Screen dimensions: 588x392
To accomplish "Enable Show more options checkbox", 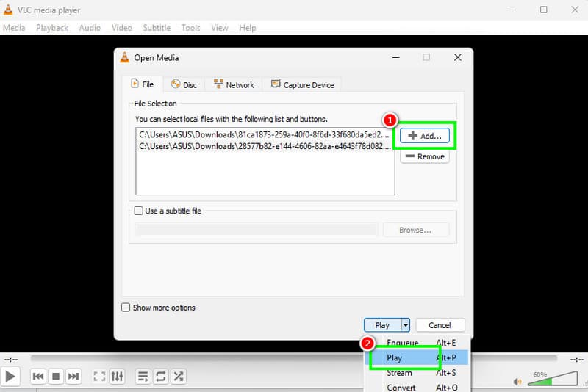I will [126, 308].
